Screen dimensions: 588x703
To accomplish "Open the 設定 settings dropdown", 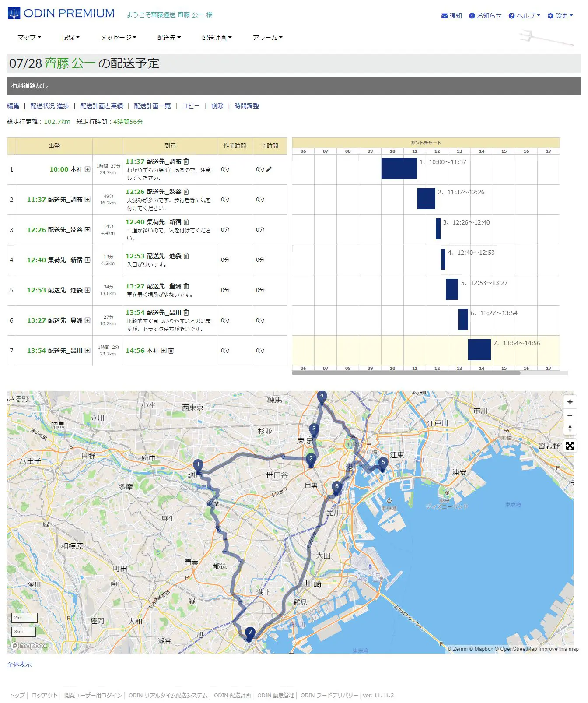I will coord(560,16).
